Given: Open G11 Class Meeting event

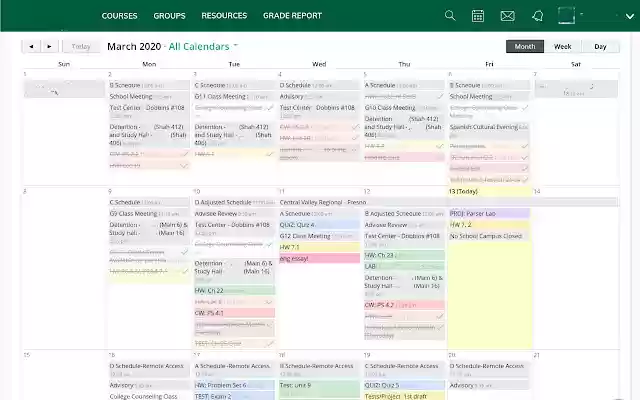Looking at the screenshot, I should (234, 97).
